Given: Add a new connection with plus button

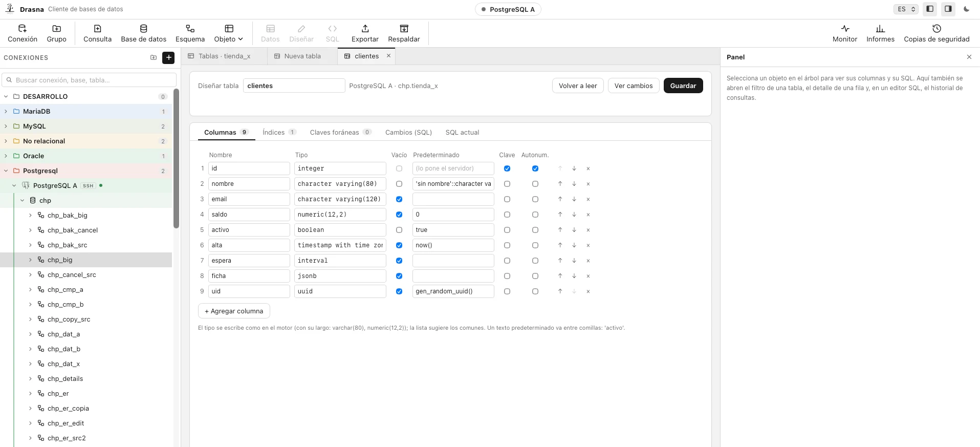Looking at the screenshot, I should (x=168, y=58).
